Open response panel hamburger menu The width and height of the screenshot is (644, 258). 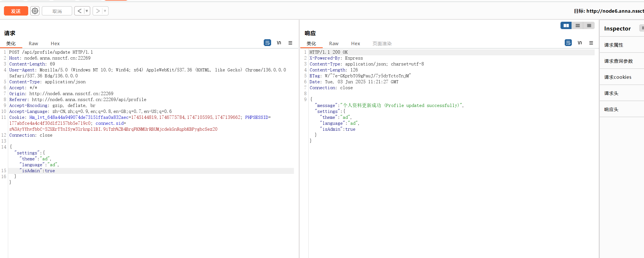(x=591, y=43)
